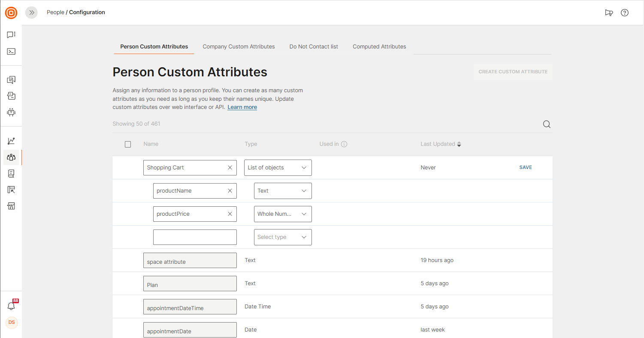
Task: Expand the sidebar with double-chevron icon
Action: coord(31,12)
